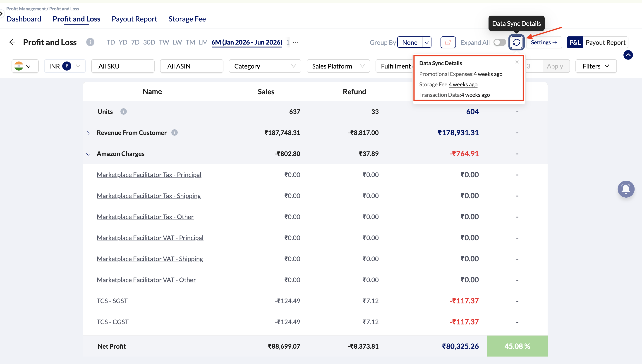Collapse the Amazon Charges row
Viewport: 642px width, 364px height.
(x=88, y=154)
